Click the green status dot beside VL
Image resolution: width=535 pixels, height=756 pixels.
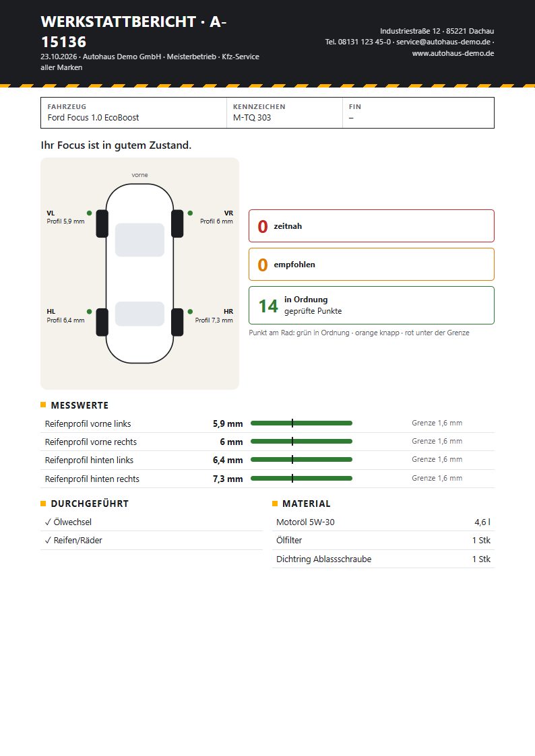pos(89,213)
